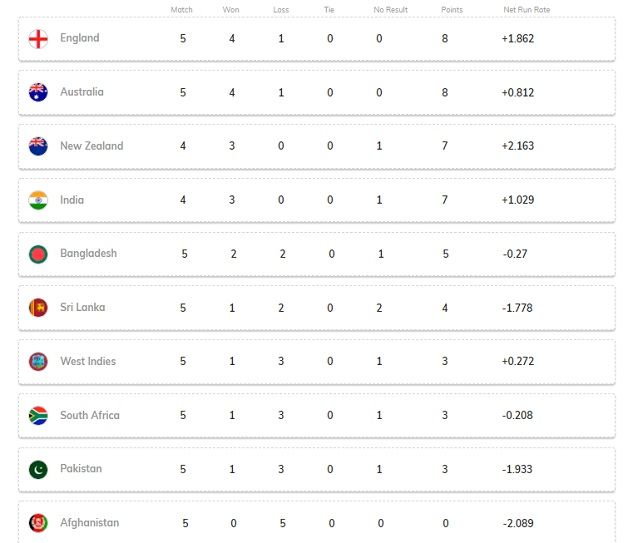The height and width of the screenshot is (543, 628).
Task: Sort by the Points column header
Action: click(x=452, y=10)
